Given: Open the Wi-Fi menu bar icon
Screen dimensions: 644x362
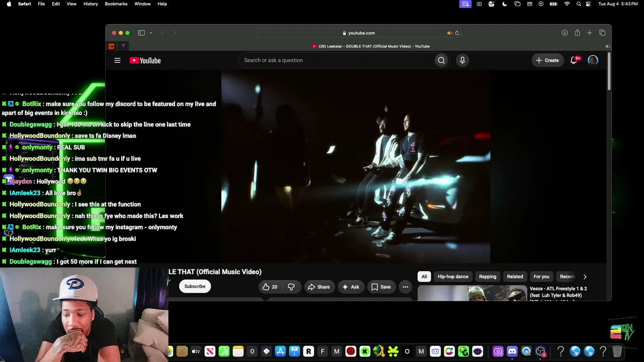Looking at the screenshot, I should click(567, 4).
